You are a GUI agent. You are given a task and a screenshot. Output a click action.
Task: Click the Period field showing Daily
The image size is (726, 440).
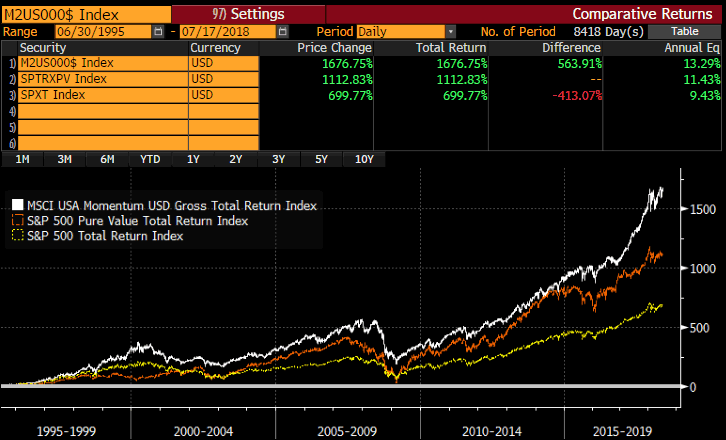[401, 31]
